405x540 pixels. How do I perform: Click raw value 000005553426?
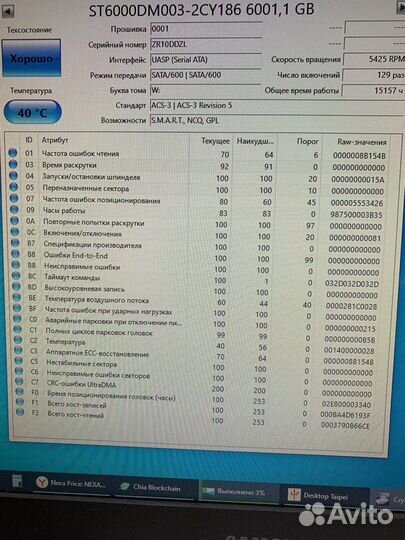356,203
